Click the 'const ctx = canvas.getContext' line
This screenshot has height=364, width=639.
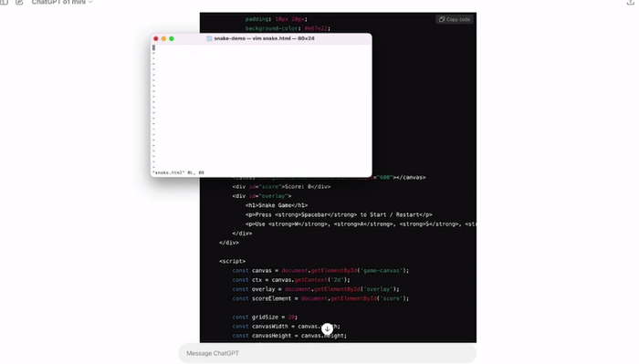click(x=291, y=280)
